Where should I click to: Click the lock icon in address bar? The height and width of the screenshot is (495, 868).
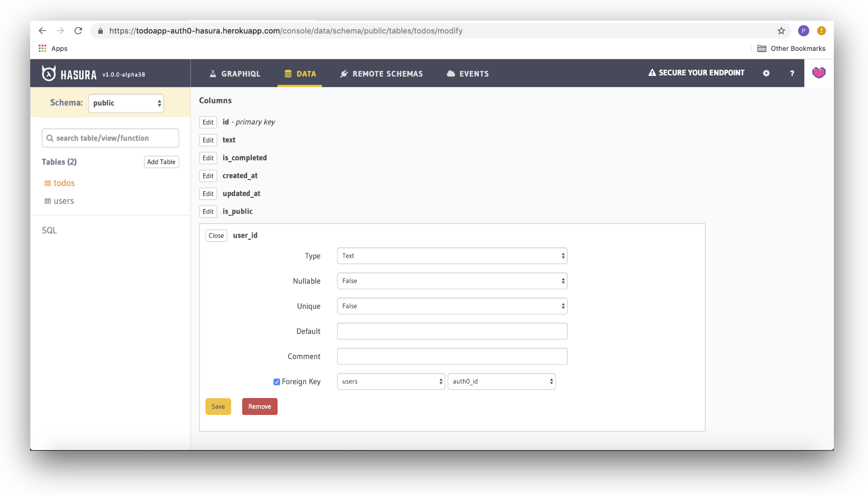[x=100, y=31]
